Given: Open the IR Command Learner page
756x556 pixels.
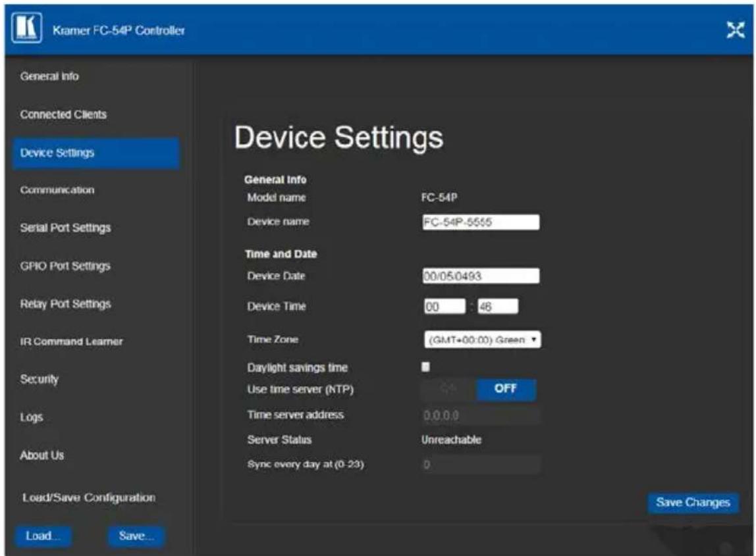Looking at the screenshot, I should (71, 341).
